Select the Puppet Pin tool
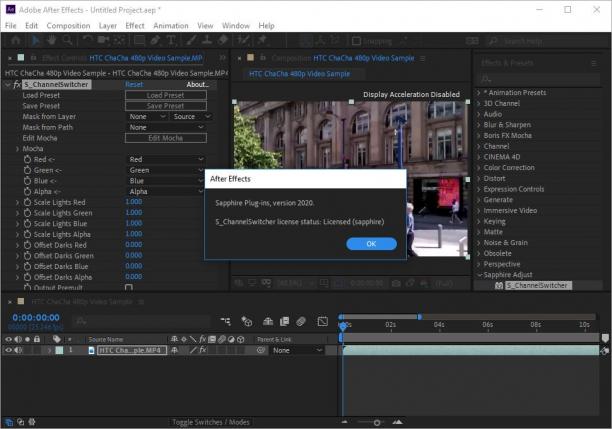The width and height of the screenshot is (612, 429). pyautogui.click(x=262, y=40)
